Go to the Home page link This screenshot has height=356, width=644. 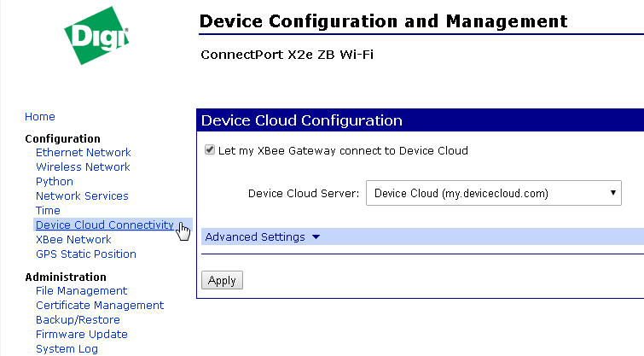point(40,117)
